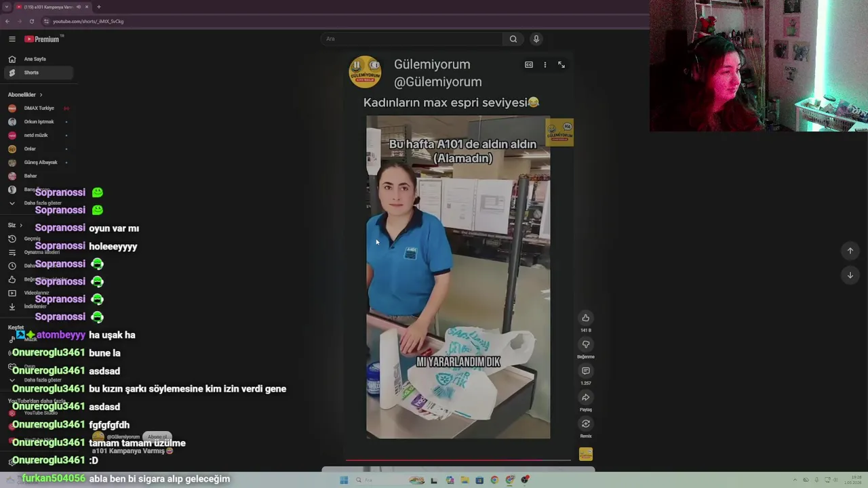Share the Short via Paylaş icon

tap(586, 397)
